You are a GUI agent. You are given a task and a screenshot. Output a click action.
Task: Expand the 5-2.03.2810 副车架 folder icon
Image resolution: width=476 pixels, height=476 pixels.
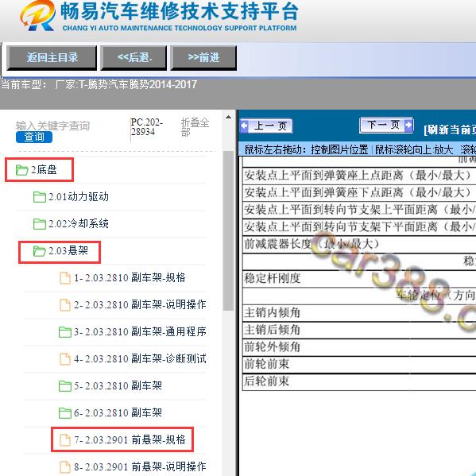[64, 386]
